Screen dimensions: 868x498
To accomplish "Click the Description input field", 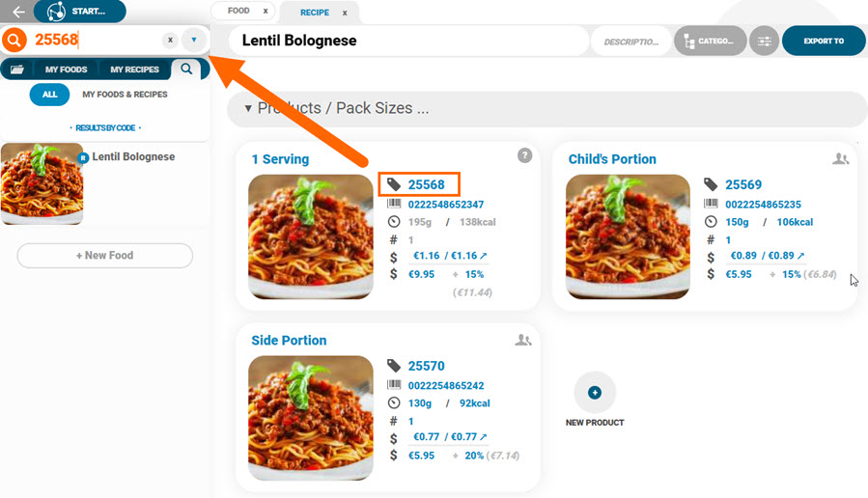I will coord(631,41).
